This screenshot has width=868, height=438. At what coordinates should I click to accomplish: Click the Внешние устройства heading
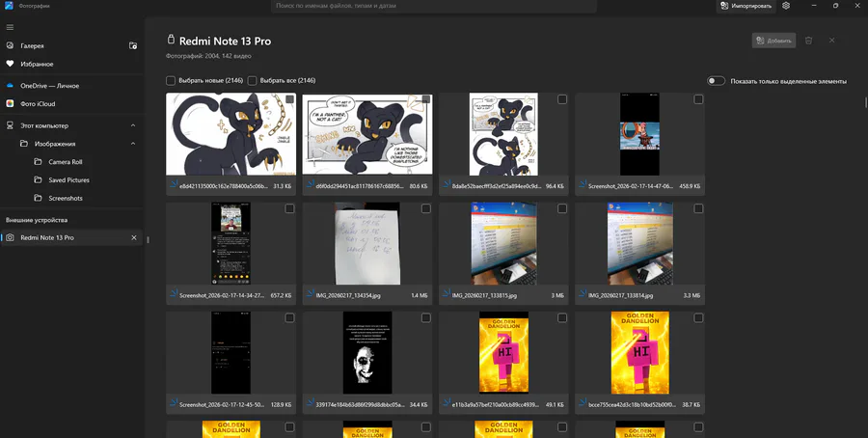pyautogui.click(x=37, y=220)
